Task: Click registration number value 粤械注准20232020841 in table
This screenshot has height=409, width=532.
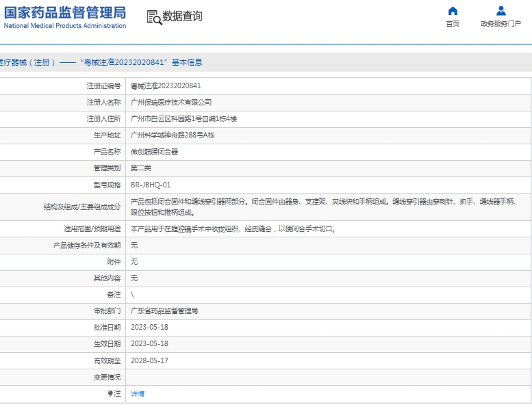Action: 166,86
